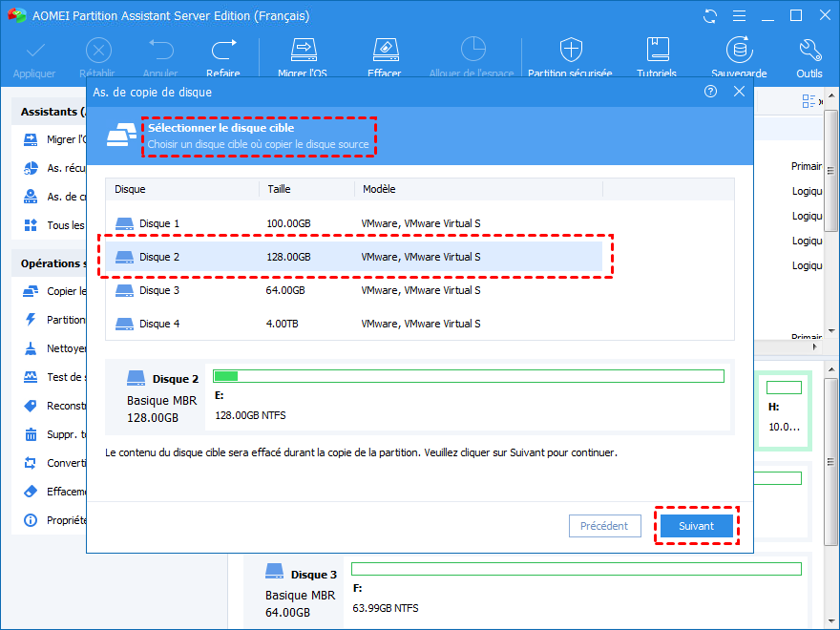This screenshot has height=630, width=840.
Task: Select the Reconstruire MBR operation
Action: tap(53, 406)
